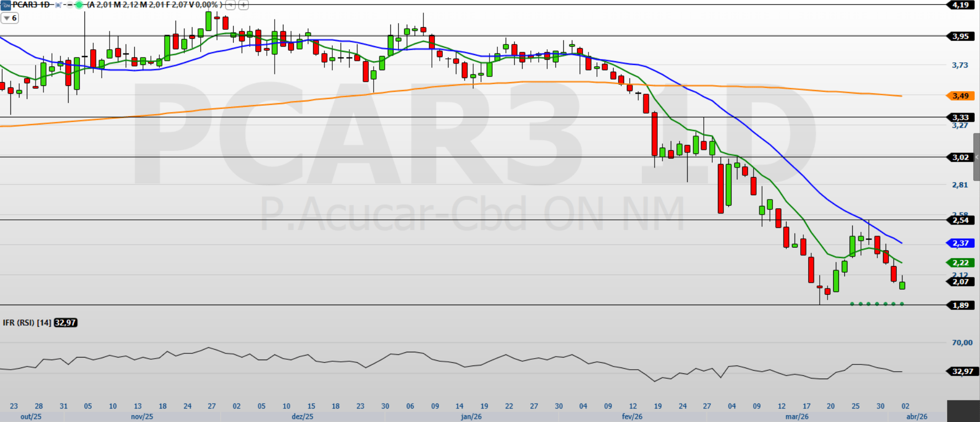The width and height of the screenshot is (980, 422).
Task: Click the jan/26 month on time axis
Action: click(471, 417)
